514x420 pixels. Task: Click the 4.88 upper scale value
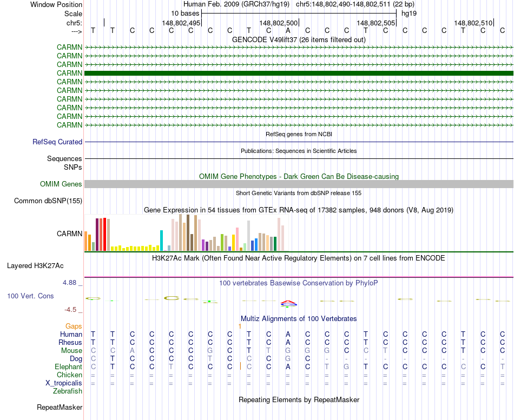(x=69, y=282)
